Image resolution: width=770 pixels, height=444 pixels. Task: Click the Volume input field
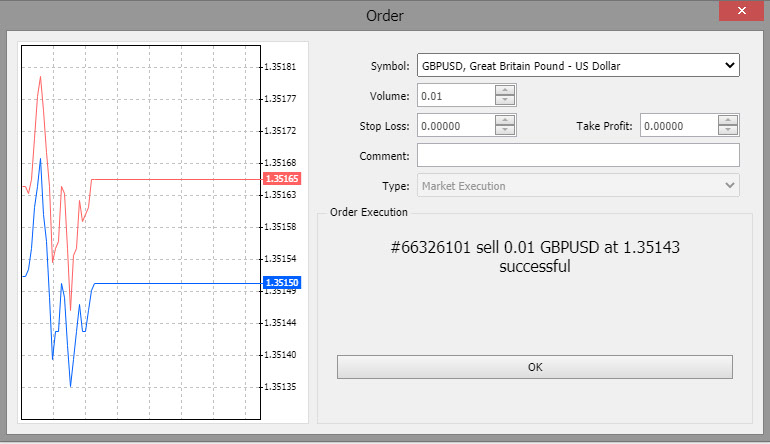tap(456, 95)
